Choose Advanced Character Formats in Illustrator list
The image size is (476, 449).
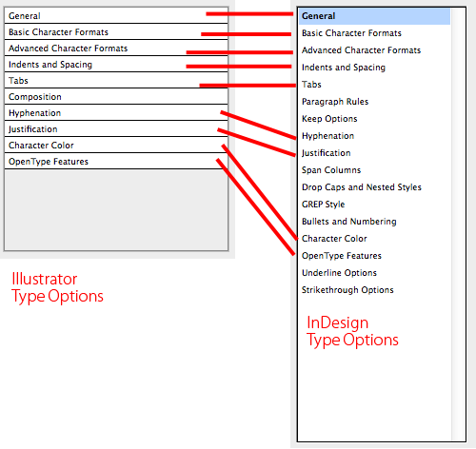tap(116, 48)
